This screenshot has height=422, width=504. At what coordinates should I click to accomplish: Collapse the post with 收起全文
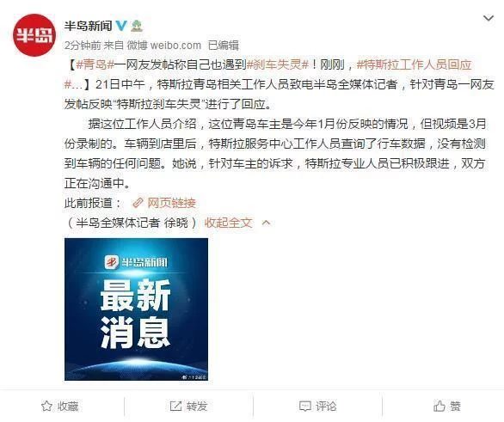[228, 223]
